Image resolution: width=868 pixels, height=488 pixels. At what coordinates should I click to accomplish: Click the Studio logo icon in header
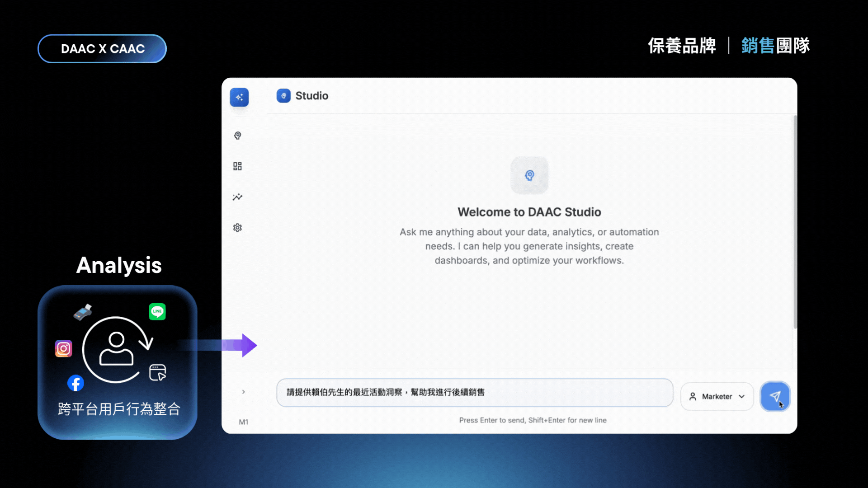283,96
